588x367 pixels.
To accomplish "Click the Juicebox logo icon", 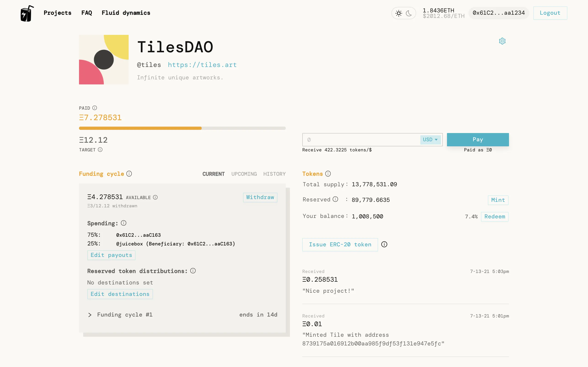I will 27,13.
